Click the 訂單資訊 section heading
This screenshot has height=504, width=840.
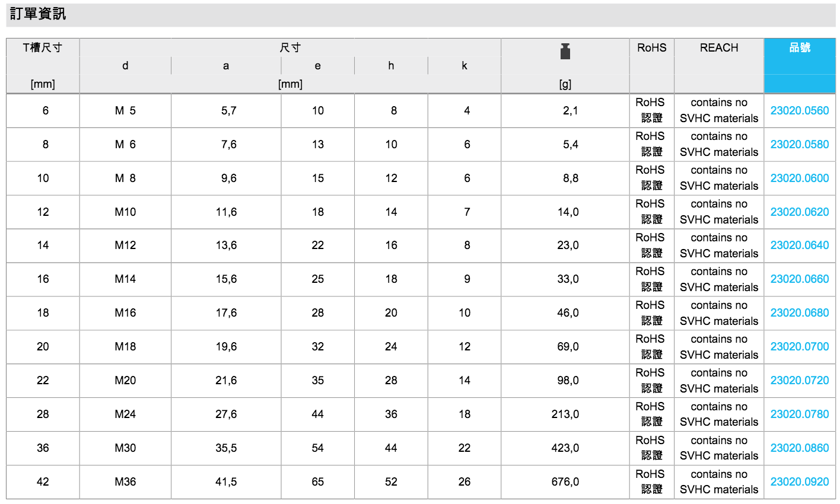[x=38, y=14]
